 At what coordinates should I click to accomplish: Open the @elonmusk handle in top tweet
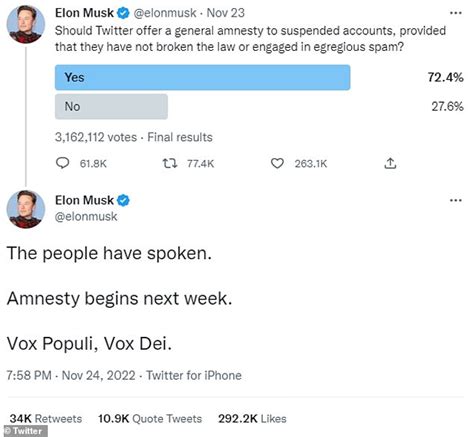[x=165, y=13]
